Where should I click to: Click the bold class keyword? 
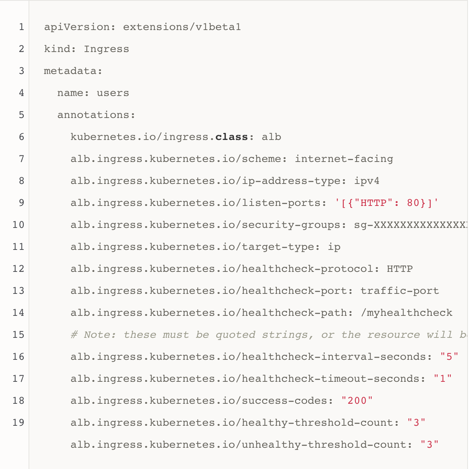tap(232, 137)
